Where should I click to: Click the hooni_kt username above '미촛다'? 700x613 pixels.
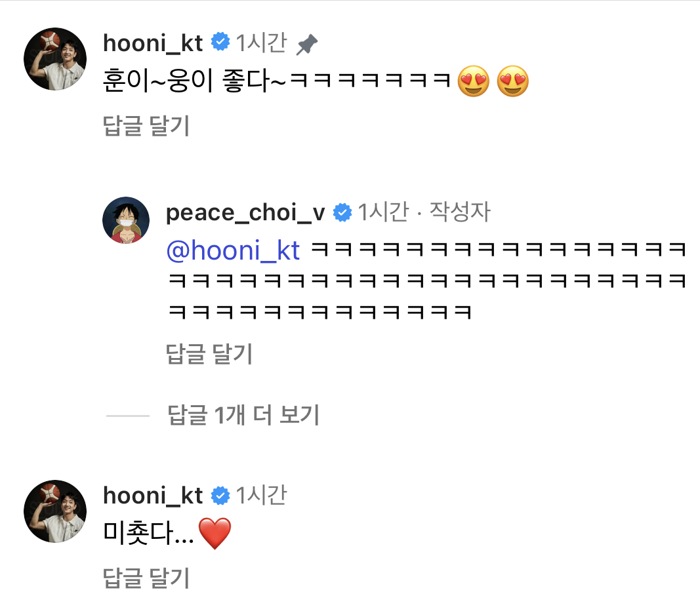tap(153, 496)
